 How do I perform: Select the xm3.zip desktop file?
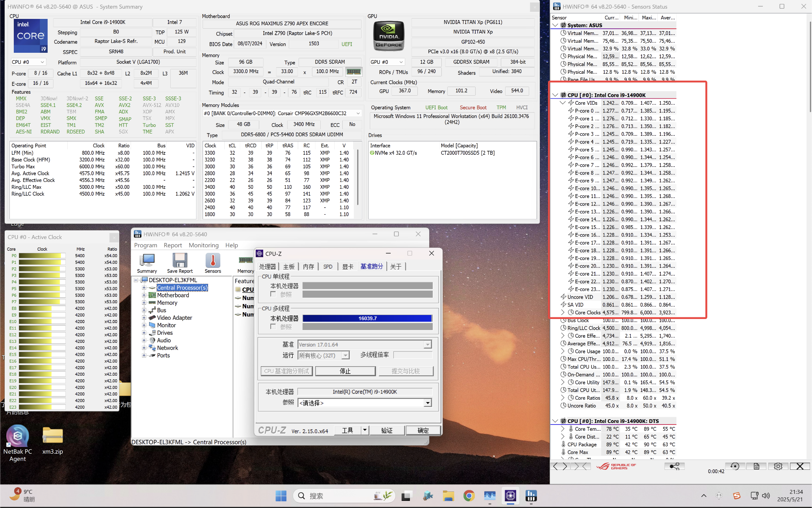[53, 441]
